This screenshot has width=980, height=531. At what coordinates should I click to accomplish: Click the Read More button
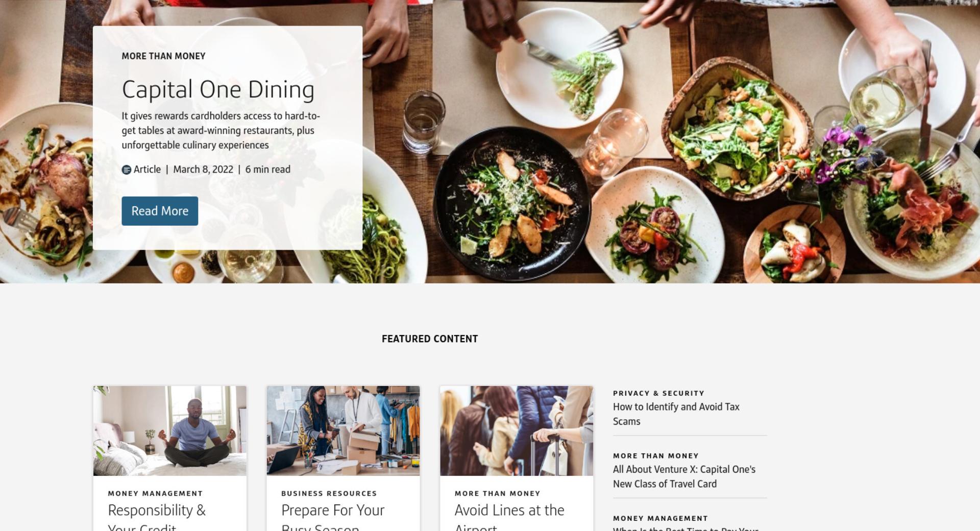tap(160, 211)
